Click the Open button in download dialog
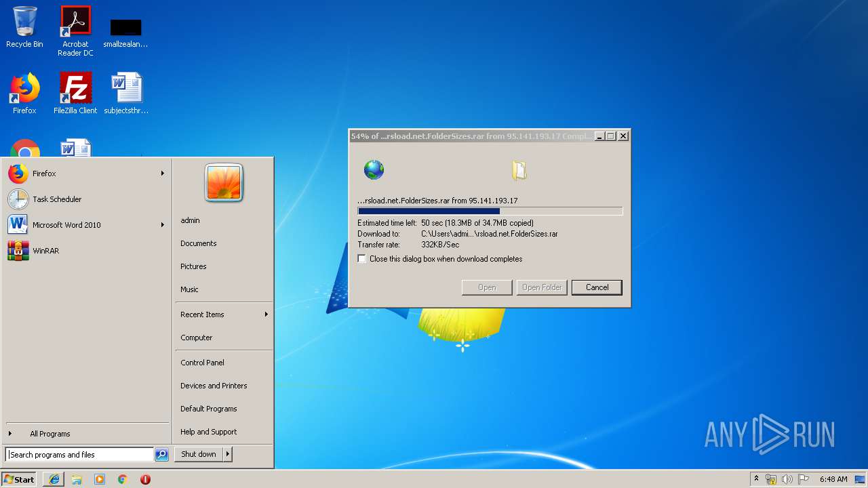 pos(487,287)
